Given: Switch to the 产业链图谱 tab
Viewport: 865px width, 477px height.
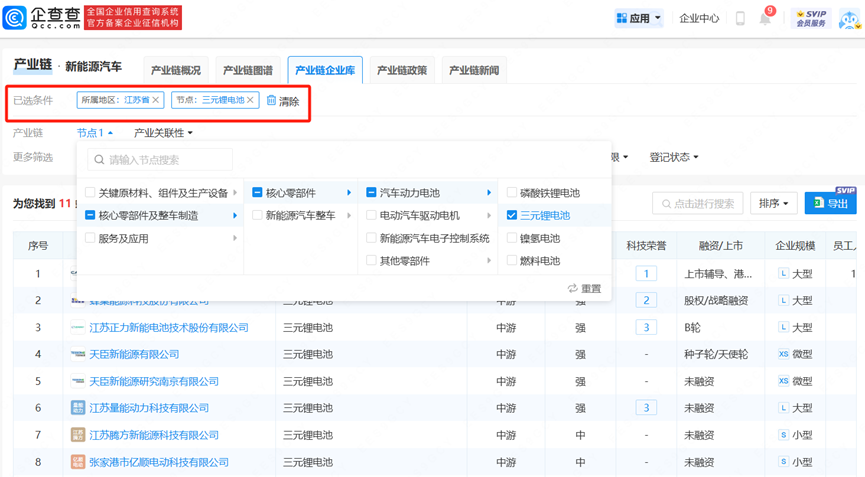Looking at the screenshot, I should click(248, 70).
